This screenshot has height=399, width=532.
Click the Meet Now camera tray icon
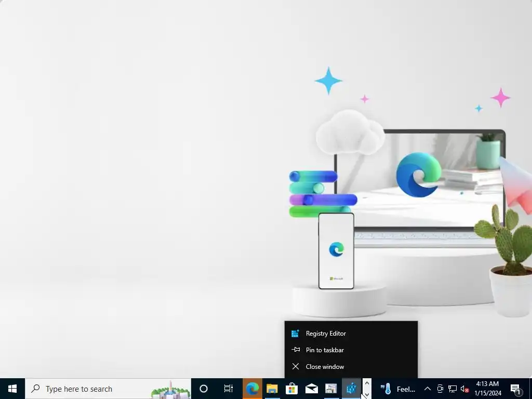pyautogui.click(x=440, y=389)
